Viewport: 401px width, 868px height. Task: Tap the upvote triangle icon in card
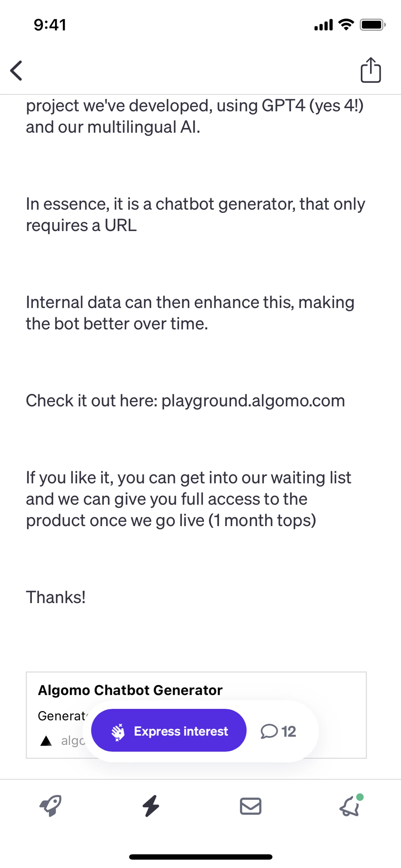(46, 741)
